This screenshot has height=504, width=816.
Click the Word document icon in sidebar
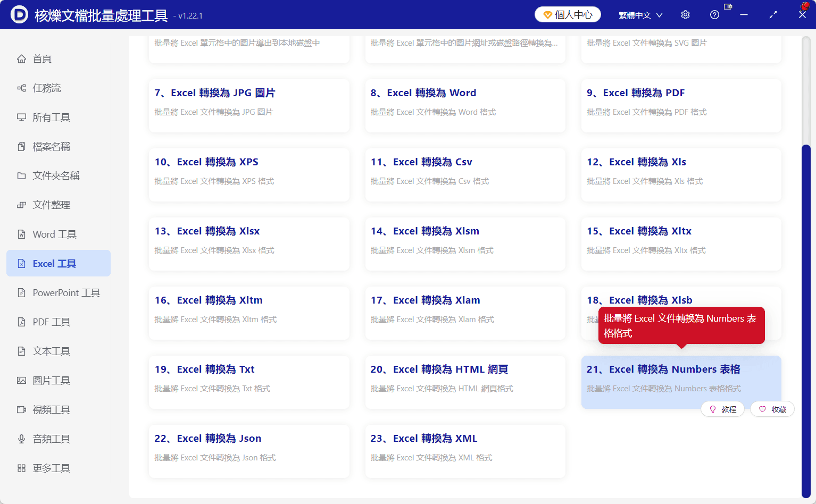(x=21, y=234)
